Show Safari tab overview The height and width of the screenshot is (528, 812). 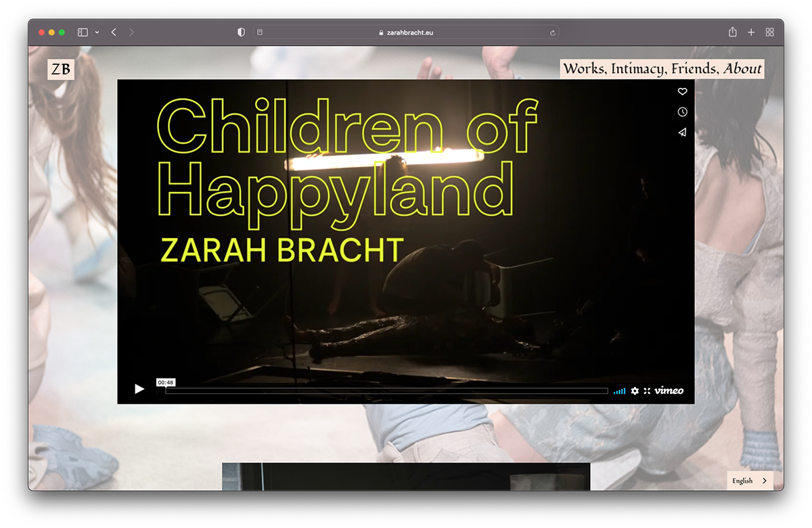click(x=769, y=32)
